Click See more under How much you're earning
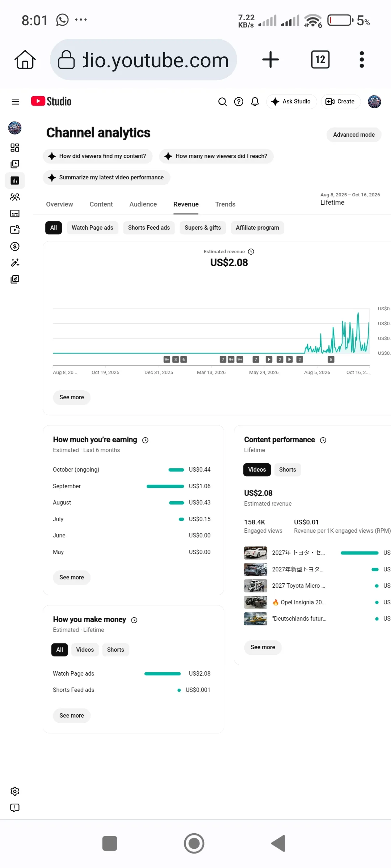The height and width of the screenshot is (868, 391). (x=72, y=578)
